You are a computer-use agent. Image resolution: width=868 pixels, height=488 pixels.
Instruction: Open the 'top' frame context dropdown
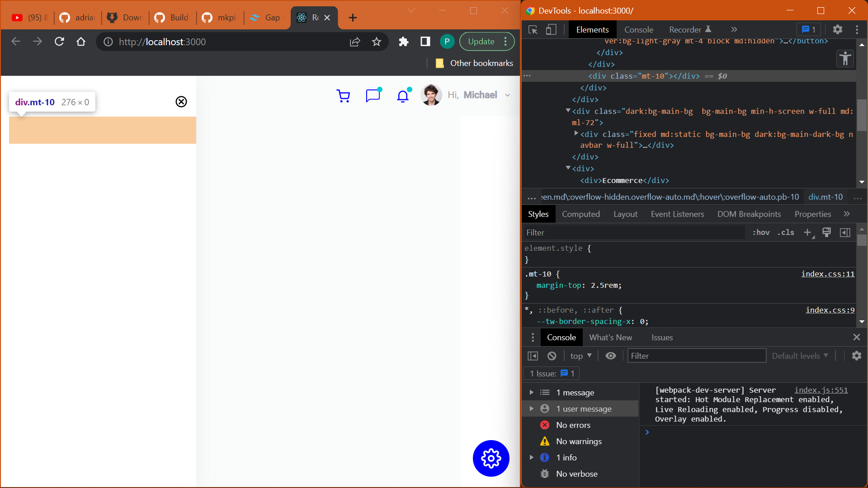tap(580, 356)
